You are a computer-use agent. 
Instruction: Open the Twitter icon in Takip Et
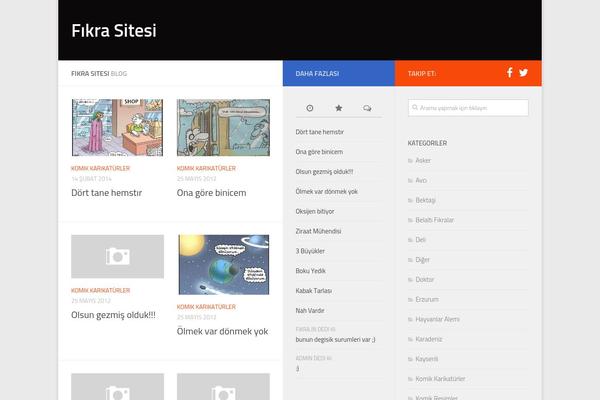(523, 72)
